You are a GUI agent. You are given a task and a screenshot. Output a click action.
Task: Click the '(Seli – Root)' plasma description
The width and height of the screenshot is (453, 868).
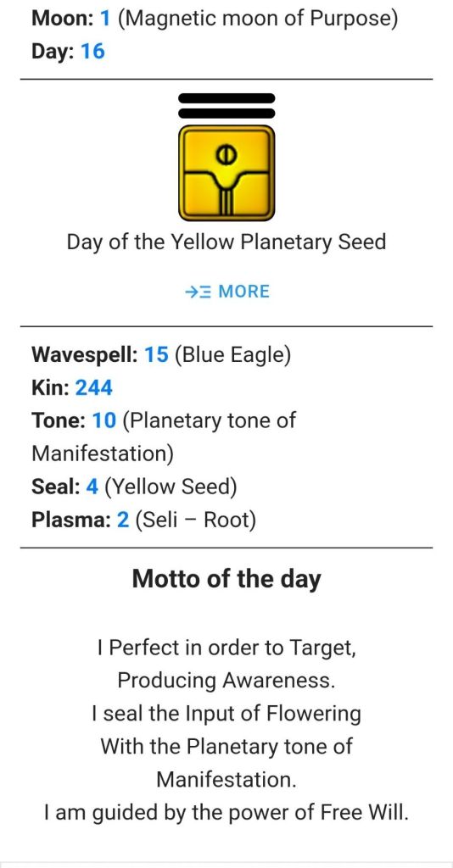coord(195,520)
